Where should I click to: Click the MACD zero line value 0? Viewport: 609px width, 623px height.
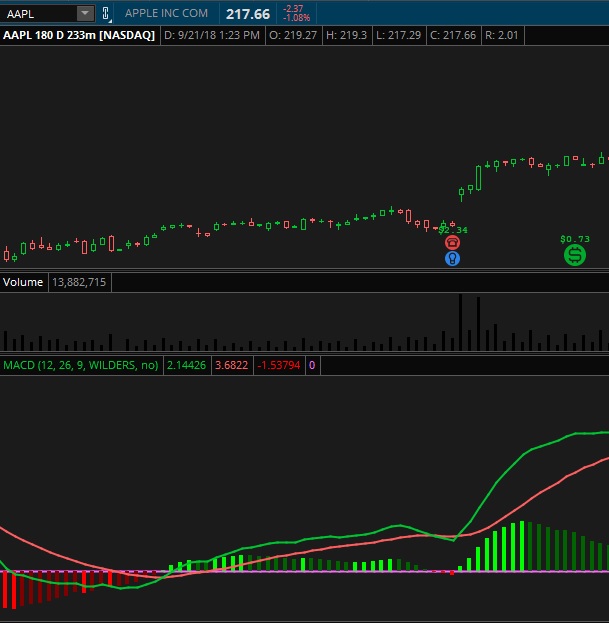pos(312,365)
